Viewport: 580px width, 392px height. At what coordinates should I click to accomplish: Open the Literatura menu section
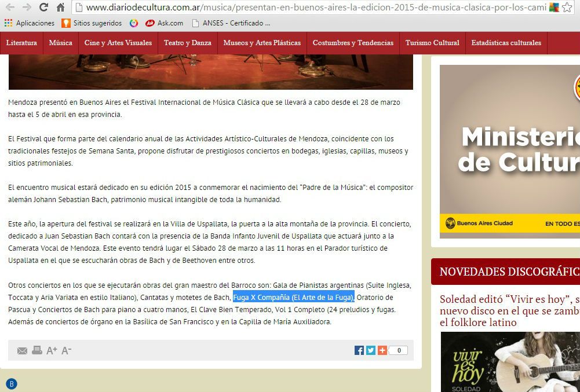coord(21,43)
